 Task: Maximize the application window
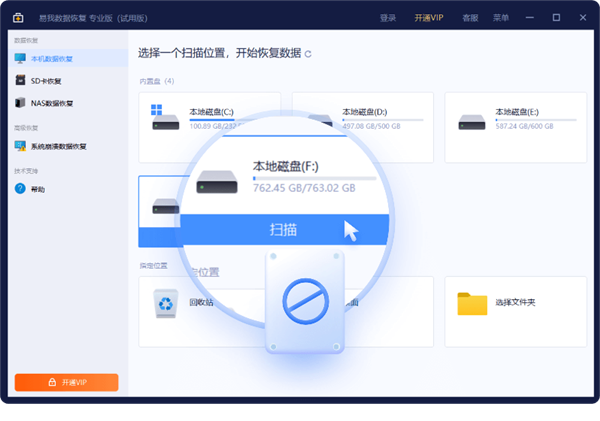point(556,18)
